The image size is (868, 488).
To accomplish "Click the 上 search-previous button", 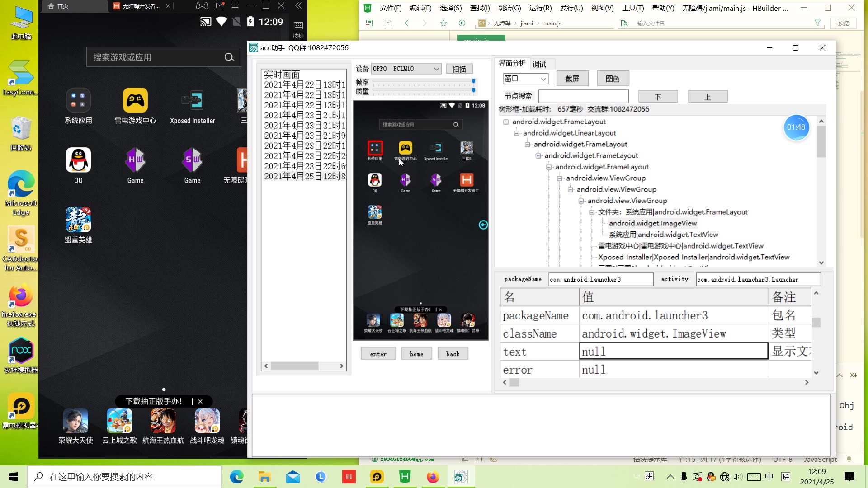I will pyautogui.click(x=708, y=97).
